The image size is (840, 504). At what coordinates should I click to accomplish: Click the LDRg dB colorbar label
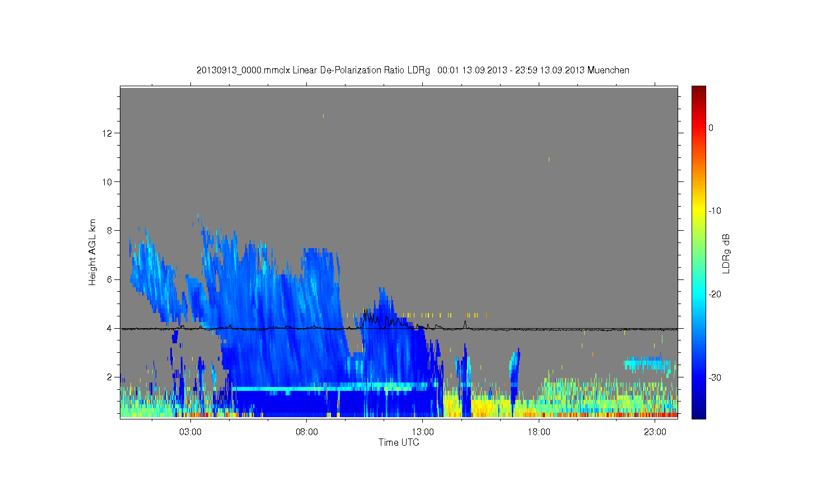(726, 253)
